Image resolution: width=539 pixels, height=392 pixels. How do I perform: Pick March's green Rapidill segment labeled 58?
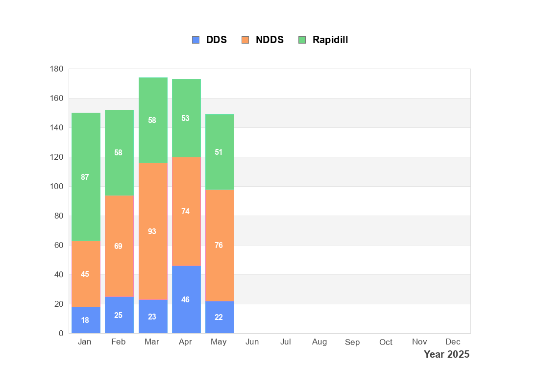153,120
